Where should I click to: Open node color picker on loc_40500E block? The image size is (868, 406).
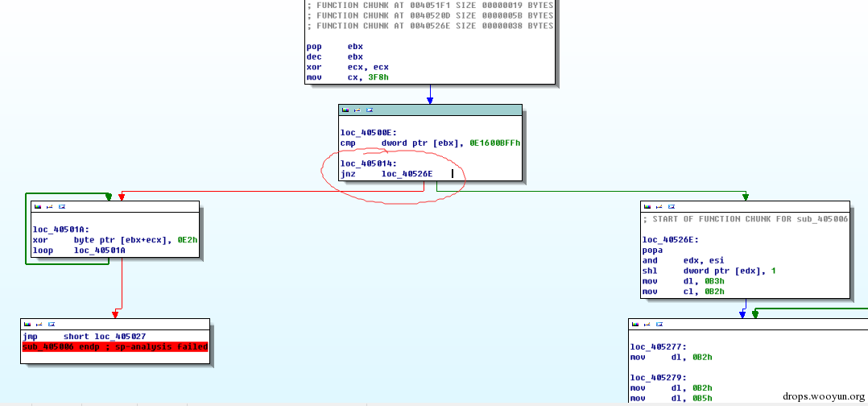coord(345,110)
